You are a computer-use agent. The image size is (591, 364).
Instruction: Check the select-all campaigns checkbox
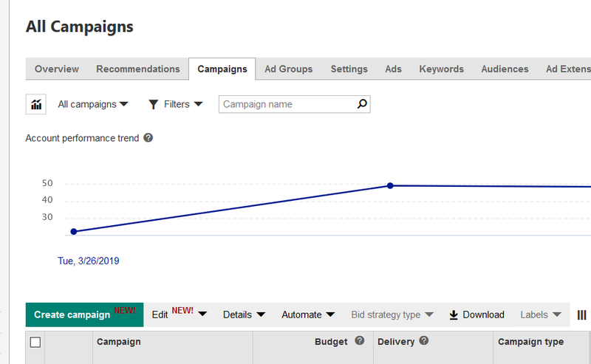(x=35, y=342)
